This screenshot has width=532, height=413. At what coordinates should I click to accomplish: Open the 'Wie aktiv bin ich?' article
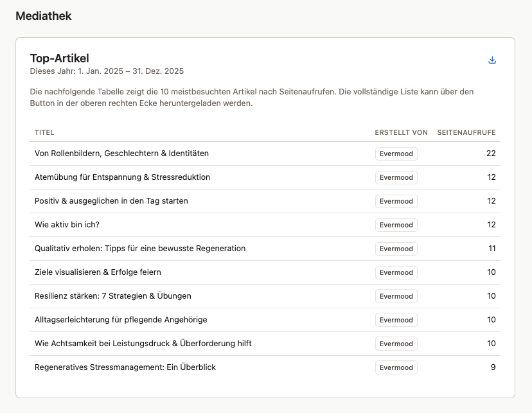tap(67, 225)
